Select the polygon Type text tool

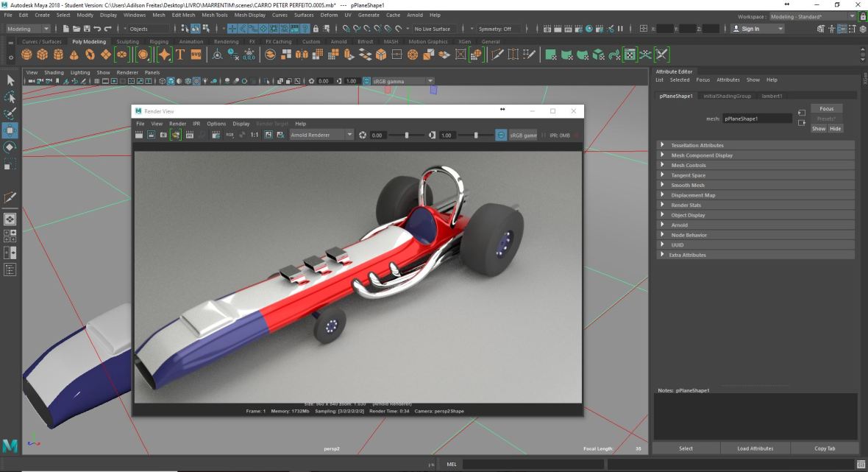pyautogui.click(x=179, y=55)
